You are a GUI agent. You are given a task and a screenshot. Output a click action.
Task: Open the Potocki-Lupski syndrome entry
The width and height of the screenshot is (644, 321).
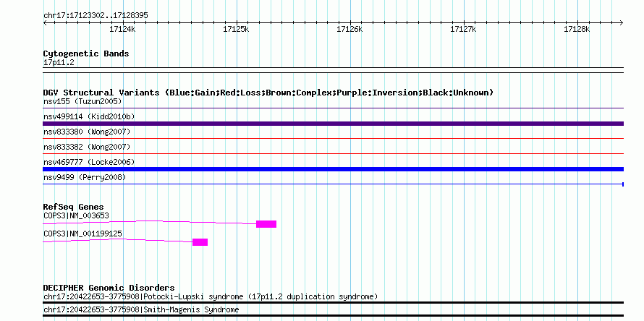211,297
